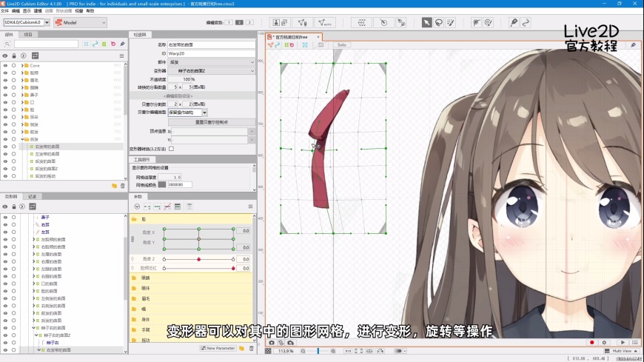This screenshot has height=362, width=644.
Task: Click the grid line color swatch
Action: pyautogui.click(x=162, y=184)
